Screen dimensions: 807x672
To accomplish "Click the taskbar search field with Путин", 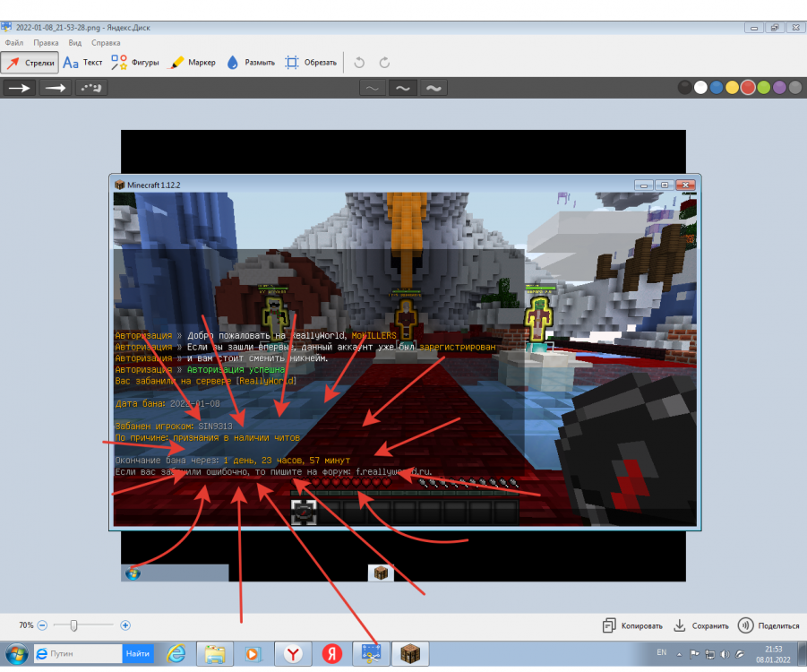I will 78,653.
